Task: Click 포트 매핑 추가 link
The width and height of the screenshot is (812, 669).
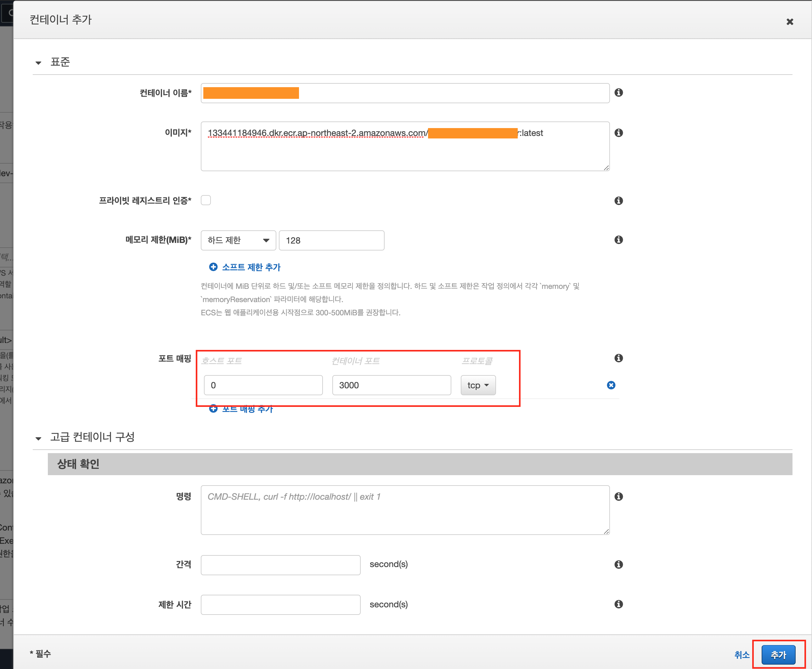Action: 247,409
